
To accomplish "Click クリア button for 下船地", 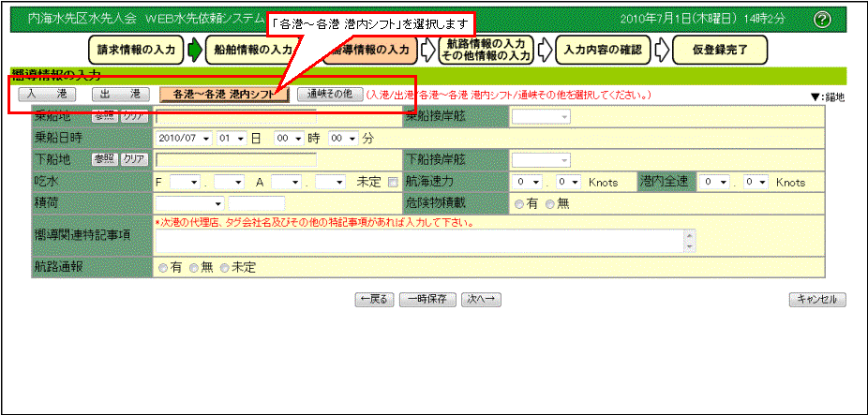I will click(134, 159).
